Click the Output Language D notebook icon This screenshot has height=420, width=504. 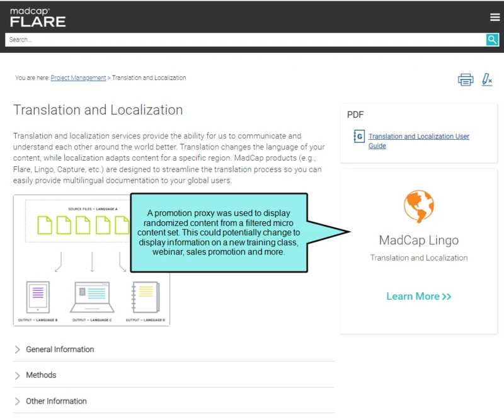pyautogui.click(x=146, y=297)
